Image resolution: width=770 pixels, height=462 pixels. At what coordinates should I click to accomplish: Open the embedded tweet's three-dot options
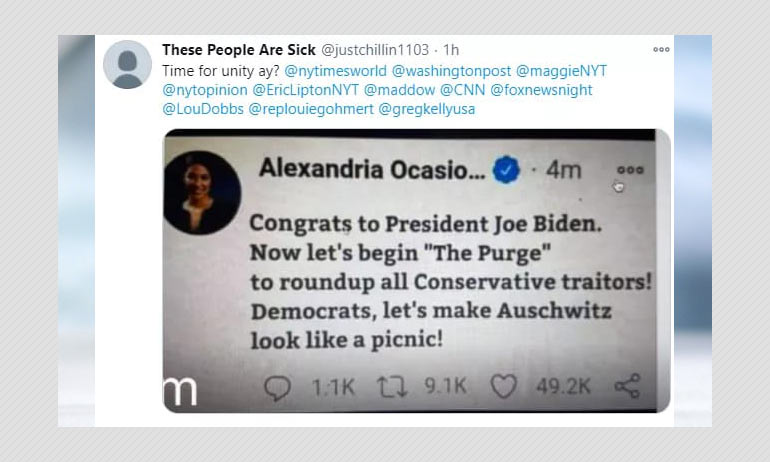[630, 170]
